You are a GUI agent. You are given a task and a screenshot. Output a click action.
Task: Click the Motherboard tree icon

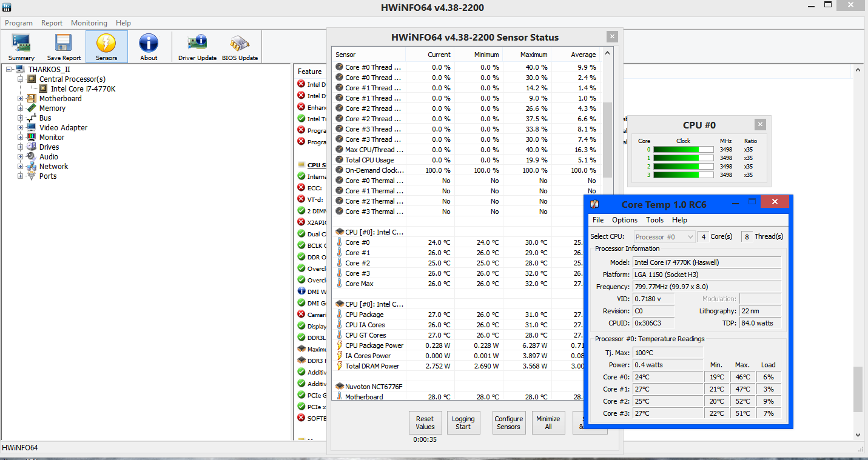pyautogui.click(x=32, y=98)
